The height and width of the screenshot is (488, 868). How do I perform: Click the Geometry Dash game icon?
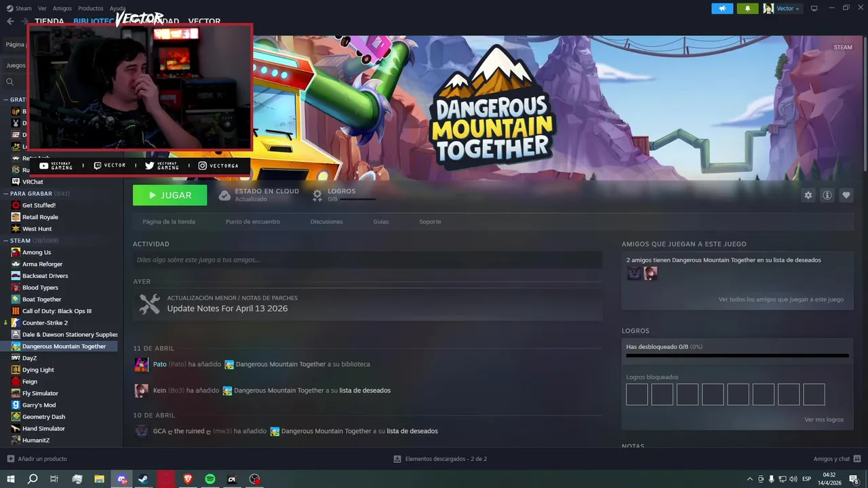16,417
